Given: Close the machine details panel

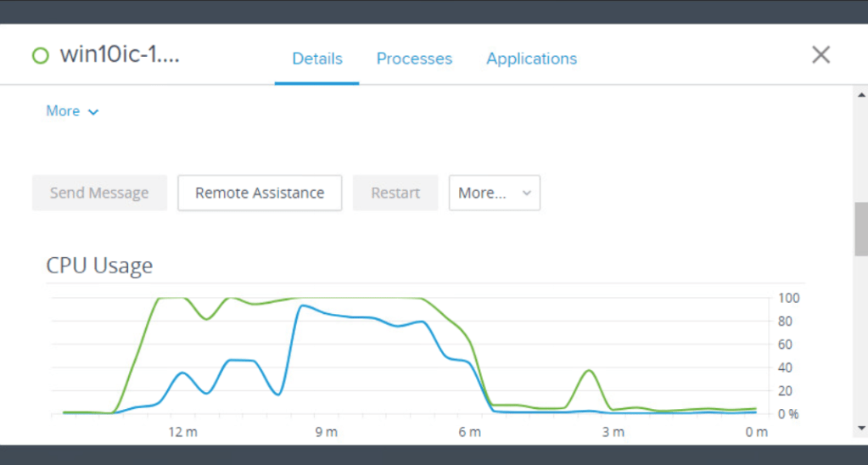Looking at the screenshot, I should tap(820, 55).
